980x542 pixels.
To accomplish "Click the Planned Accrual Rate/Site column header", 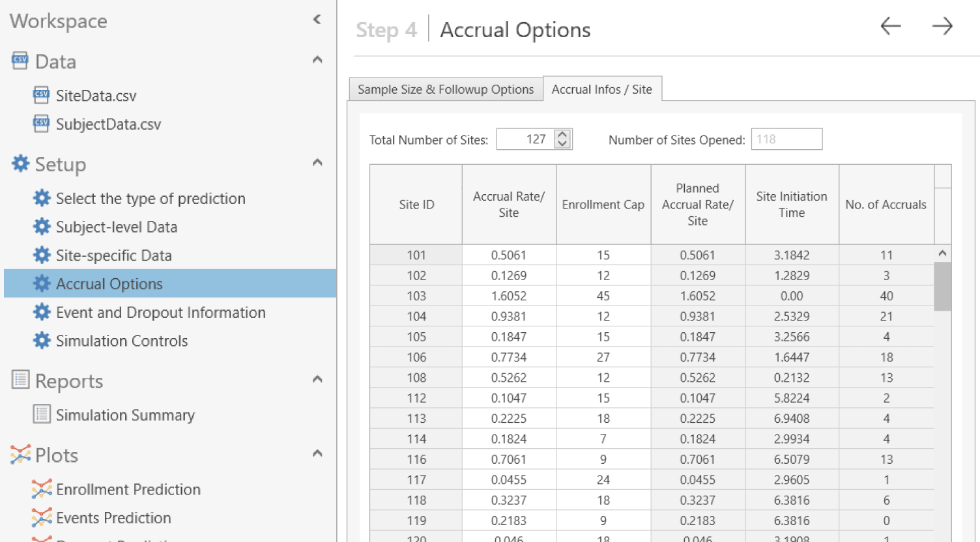I will [x=698, y=205].
